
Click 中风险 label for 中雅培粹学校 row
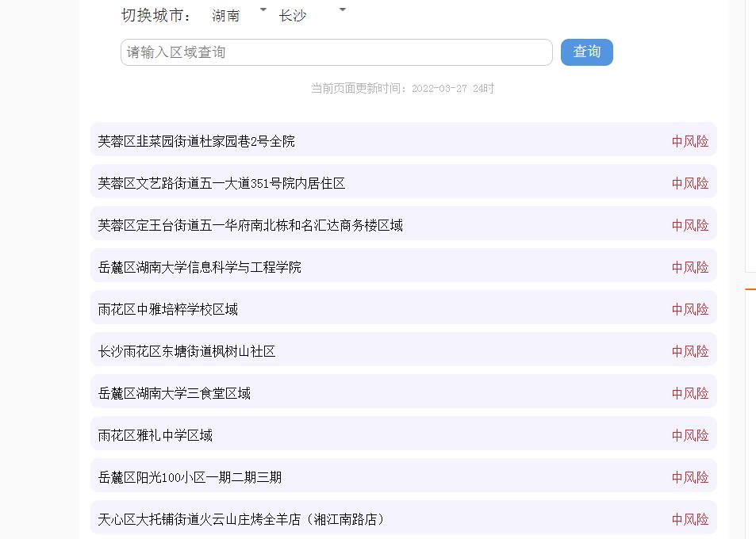690,309
